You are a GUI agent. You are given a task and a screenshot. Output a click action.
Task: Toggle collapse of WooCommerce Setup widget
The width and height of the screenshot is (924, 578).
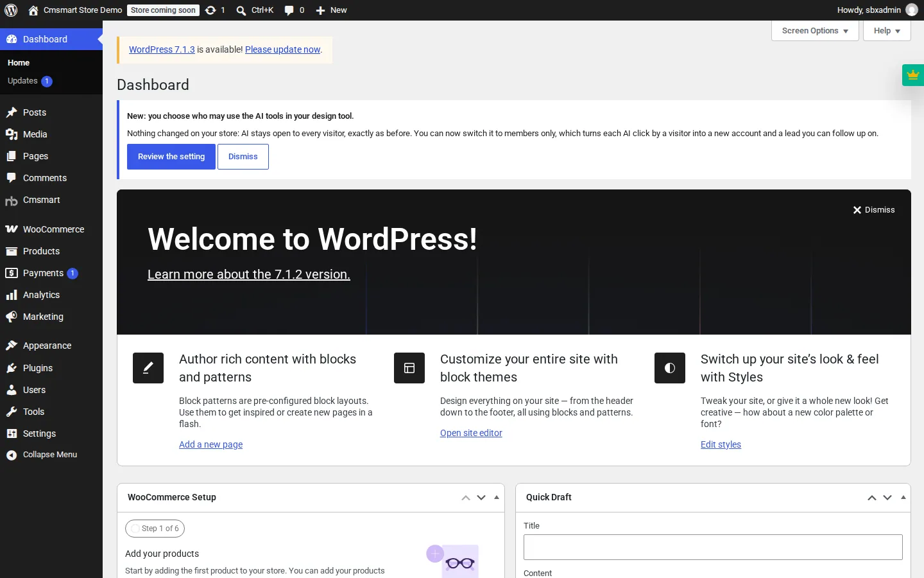click(497, 498)
